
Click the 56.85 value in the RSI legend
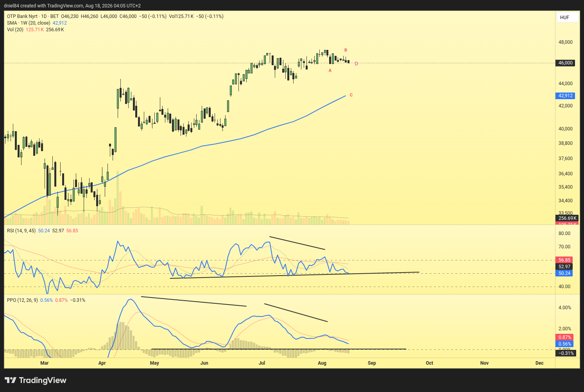pos(72,231)
